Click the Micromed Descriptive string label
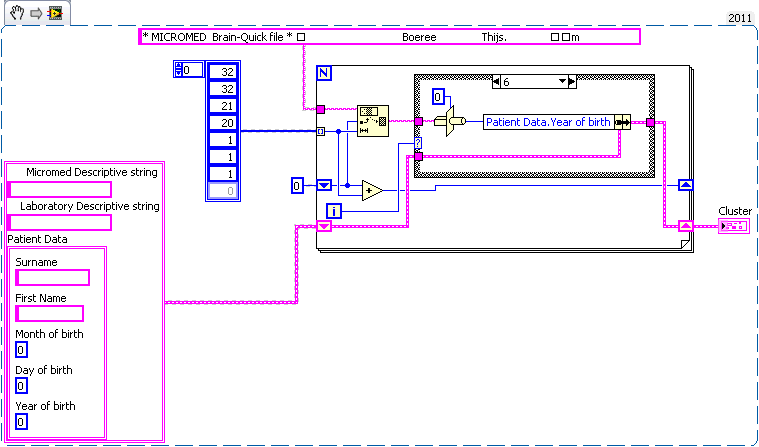Screen dimensions: 759x447 coord(91,172)
